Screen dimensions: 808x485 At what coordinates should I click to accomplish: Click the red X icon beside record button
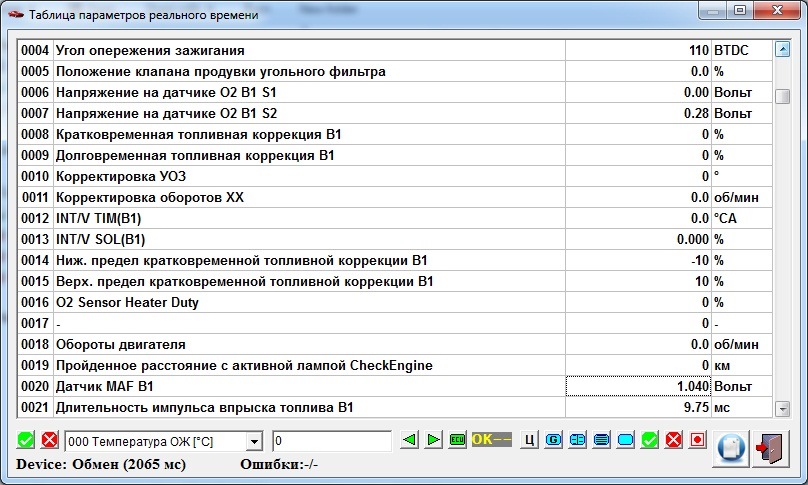pyautogui.click(x=674, y=440)
